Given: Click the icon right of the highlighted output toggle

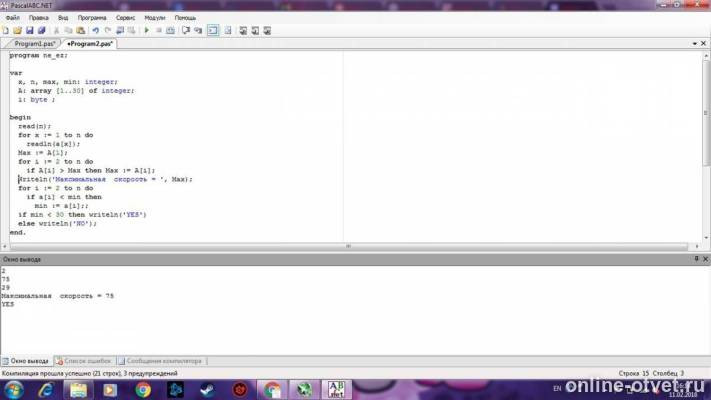Looking at the screenshot, I should [x=228, y=30].
